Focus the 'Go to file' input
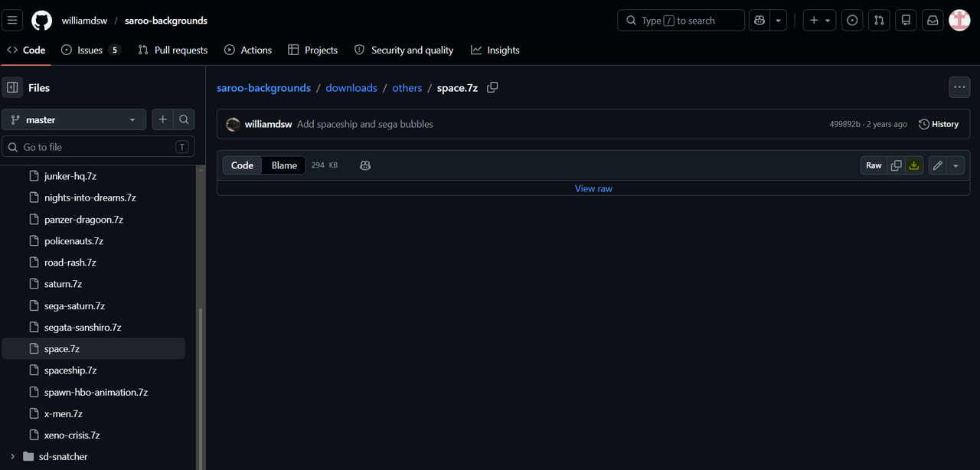This screenshot has height=470, width=980. coord(98,147)
